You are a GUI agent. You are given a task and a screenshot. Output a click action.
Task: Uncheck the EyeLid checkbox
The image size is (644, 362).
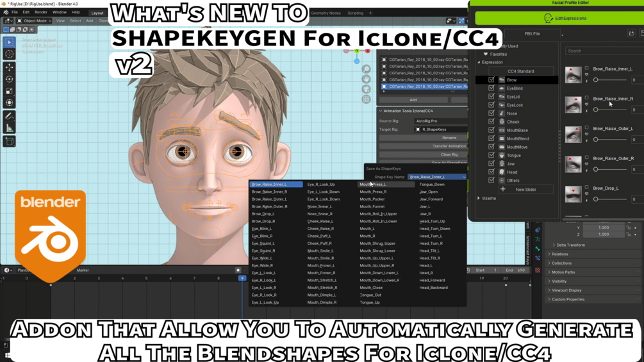(491, 97)
